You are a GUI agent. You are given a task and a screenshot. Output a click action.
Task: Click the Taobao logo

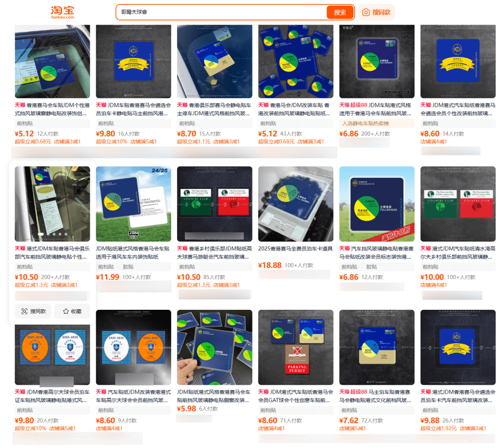pos(62,12)
